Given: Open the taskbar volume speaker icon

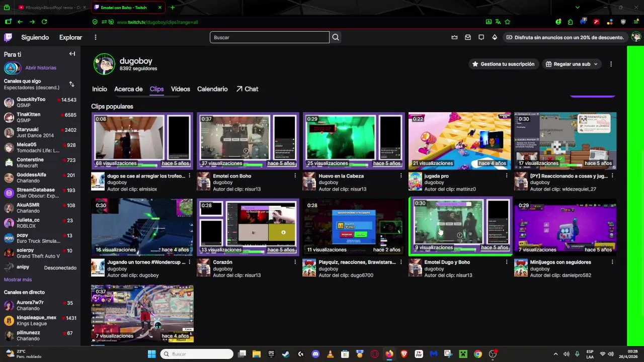Looking at the screenshot, I should click(566, 354).
